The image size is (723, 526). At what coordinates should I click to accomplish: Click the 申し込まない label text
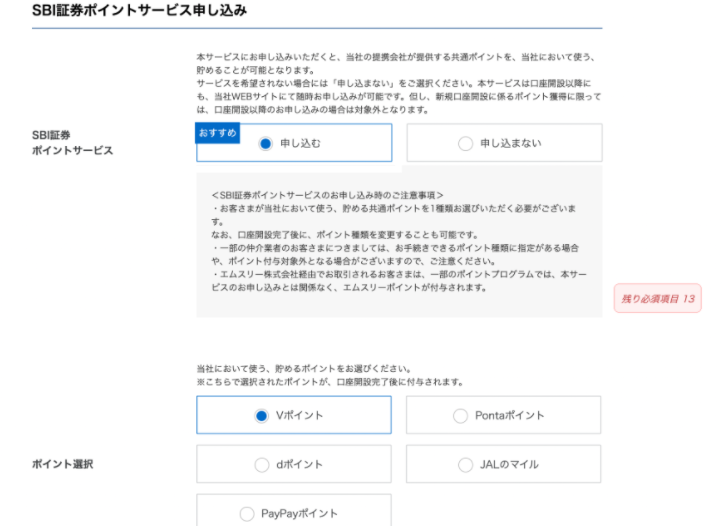[x=511, y=143]
